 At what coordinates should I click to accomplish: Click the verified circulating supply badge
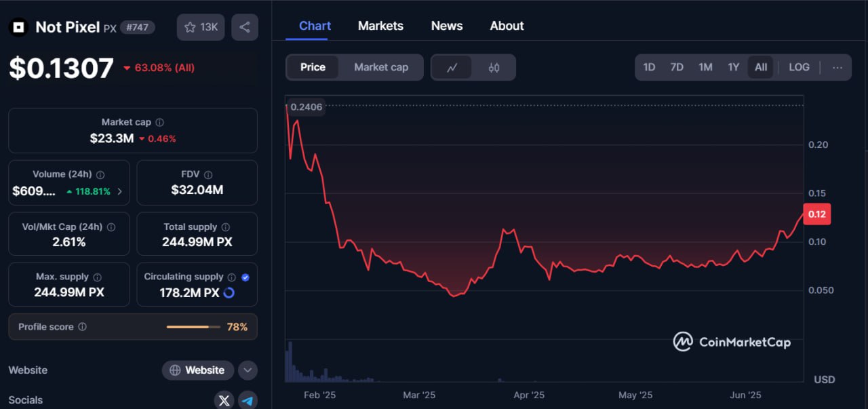[x=245, y=277]
